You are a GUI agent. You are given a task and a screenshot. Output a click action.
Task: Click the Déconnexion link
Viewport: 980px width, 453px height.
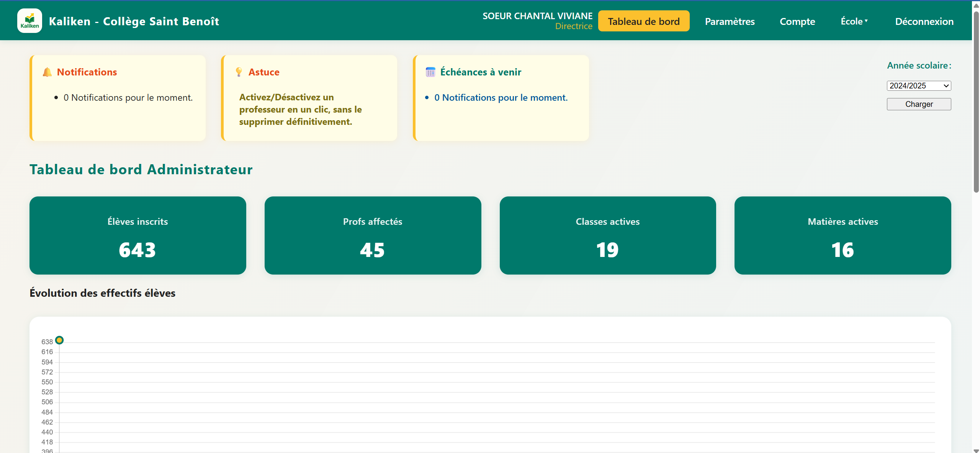point(924,21)
